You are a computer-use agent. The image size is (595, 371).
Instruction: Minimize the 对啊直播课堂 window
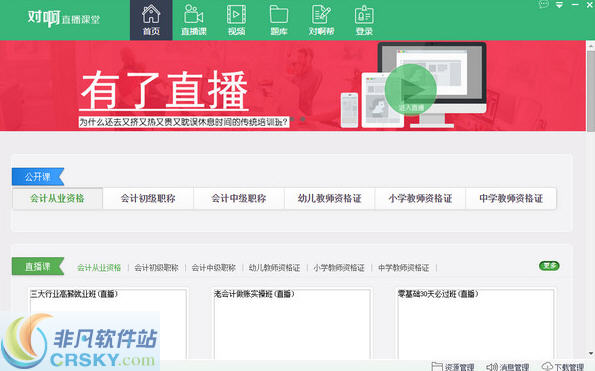coord(575,5)
